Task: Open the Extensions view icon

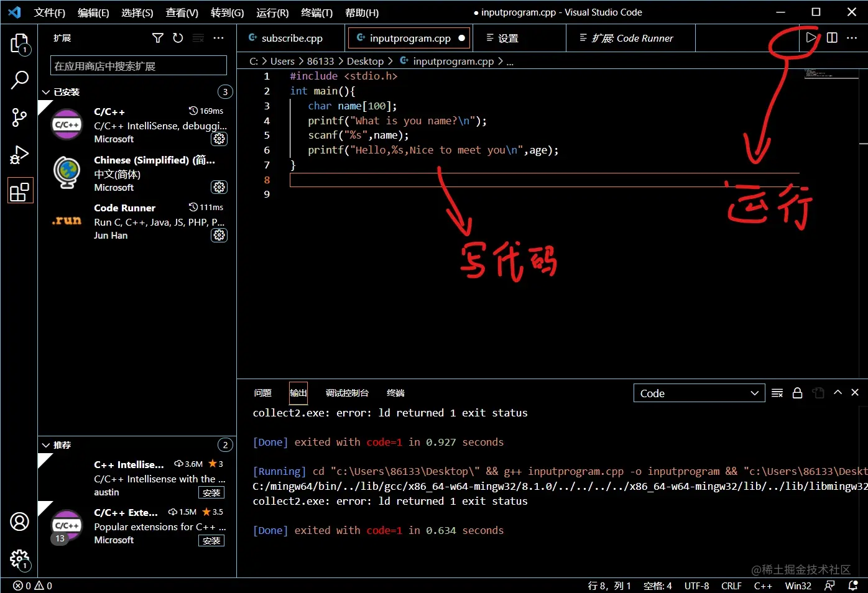Action: (x=19, y=191)
